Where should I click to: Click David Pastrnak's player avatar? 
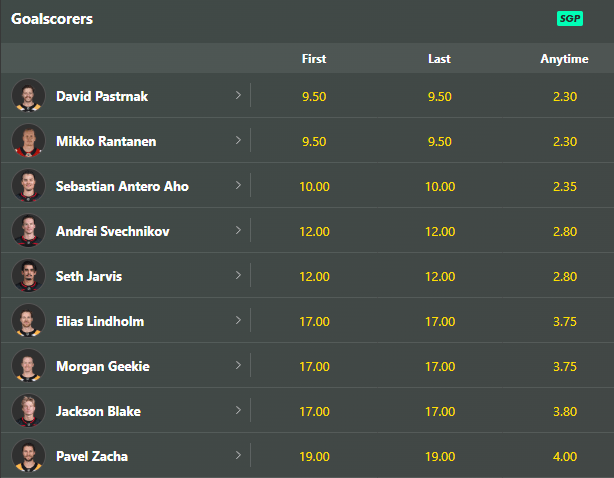coord(28,96)
